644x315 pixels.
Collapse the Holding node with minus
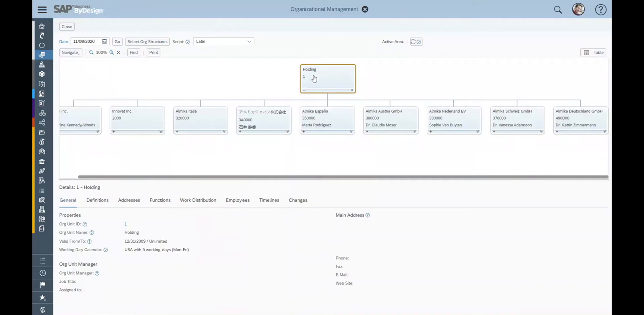(304, 90)
